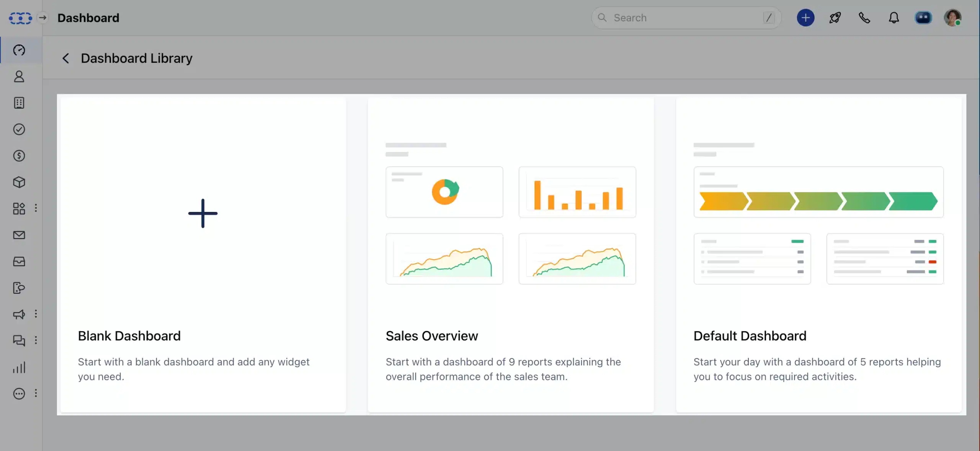Toggle the user profile avatar menu
Screen dimensions: 980x451
[x=952, y=18]
